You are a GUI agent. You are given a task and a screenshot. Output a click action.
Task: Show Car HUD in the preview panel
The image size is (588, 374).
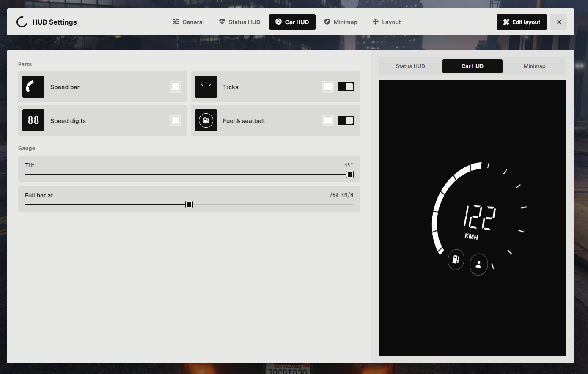pos(473,66)
